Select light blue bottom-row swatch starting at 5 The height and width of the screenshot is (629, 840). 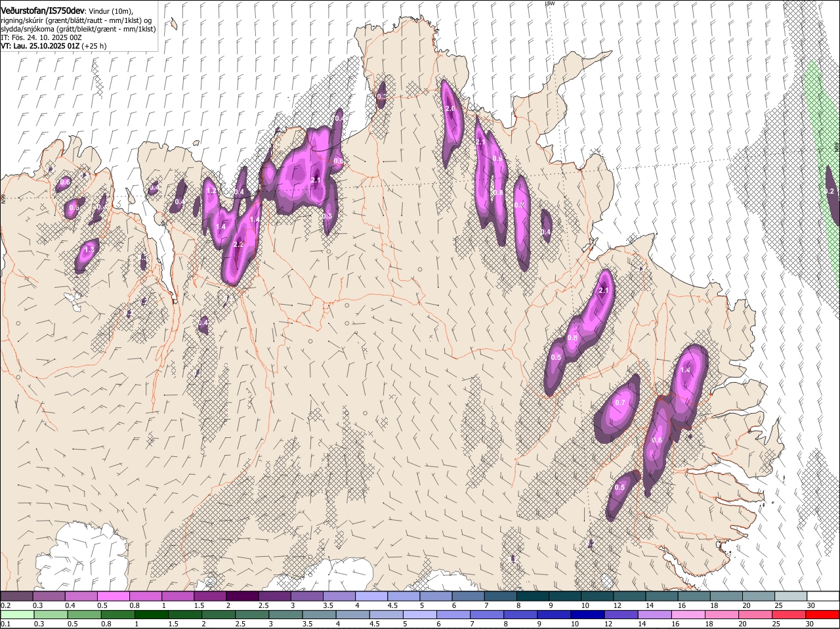coord(420,615)
